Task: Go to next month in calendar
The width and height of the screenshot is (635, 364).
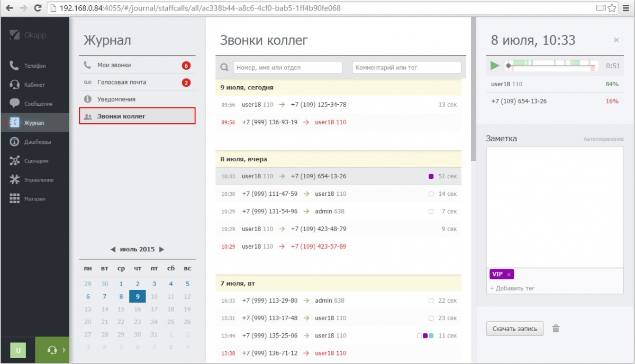Action: (x=162, y=249)
